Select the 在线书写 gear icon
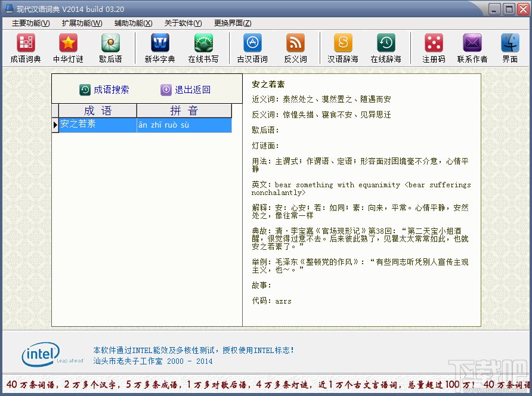Viewport: 532px width, 396px height. (203, 48)
